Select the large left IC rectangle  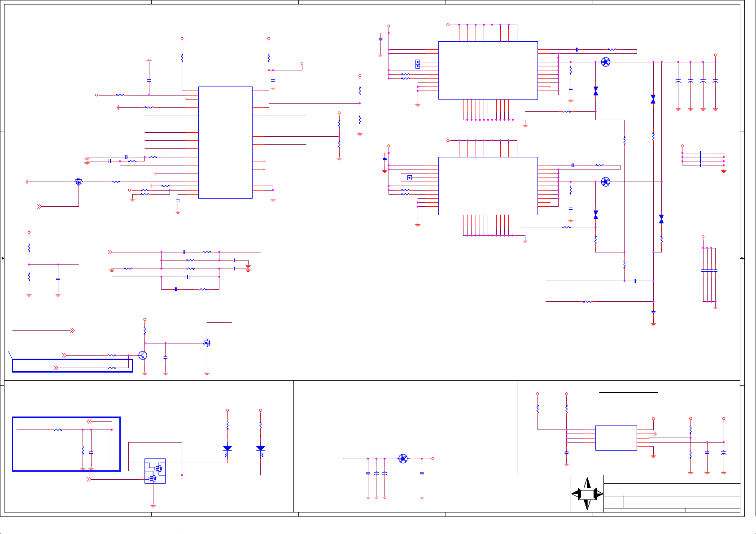(225, 142)
